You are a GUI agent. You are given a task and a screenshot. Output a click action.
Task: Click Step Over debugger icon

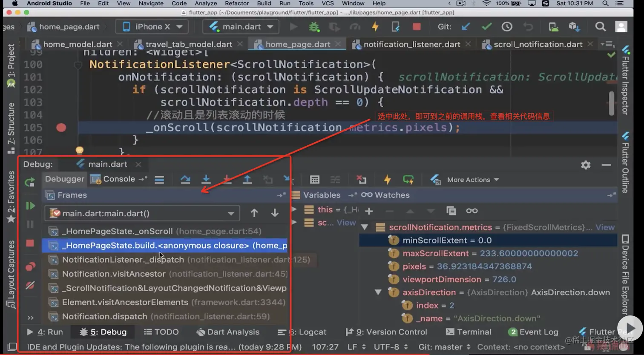pos(185,180)
